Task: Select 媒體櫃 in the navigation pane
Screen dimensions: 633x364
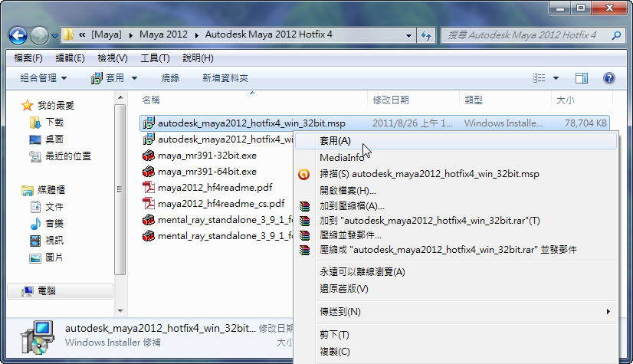Action: [51, 190]
